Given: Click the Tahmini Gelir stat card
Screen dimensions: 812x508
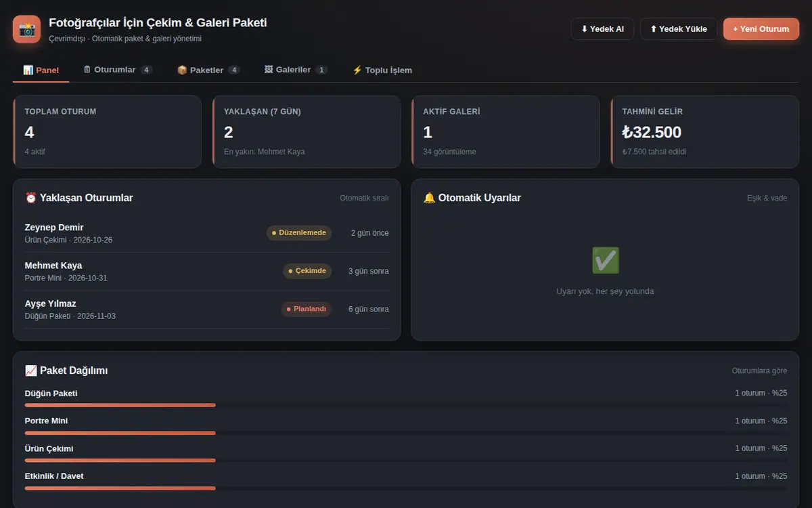Looking at the screenshot, I should click(704, 131).
